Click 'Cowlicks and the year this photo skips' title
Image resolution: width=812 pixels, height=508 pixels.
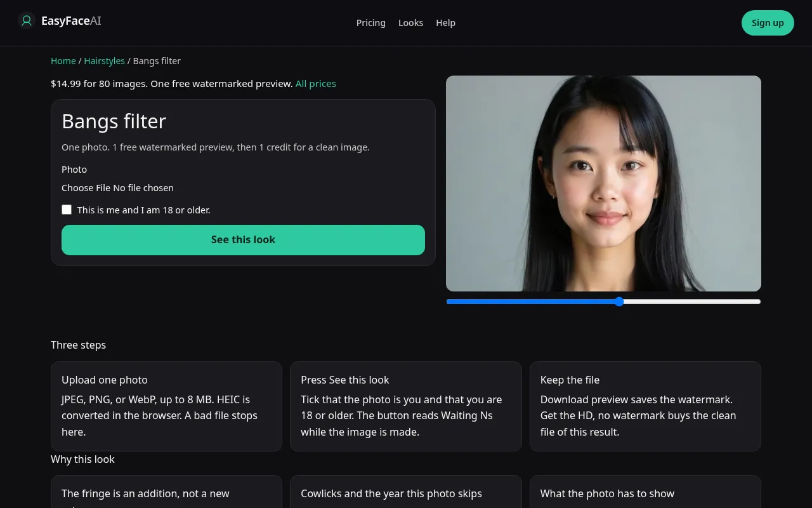[391, 493]
